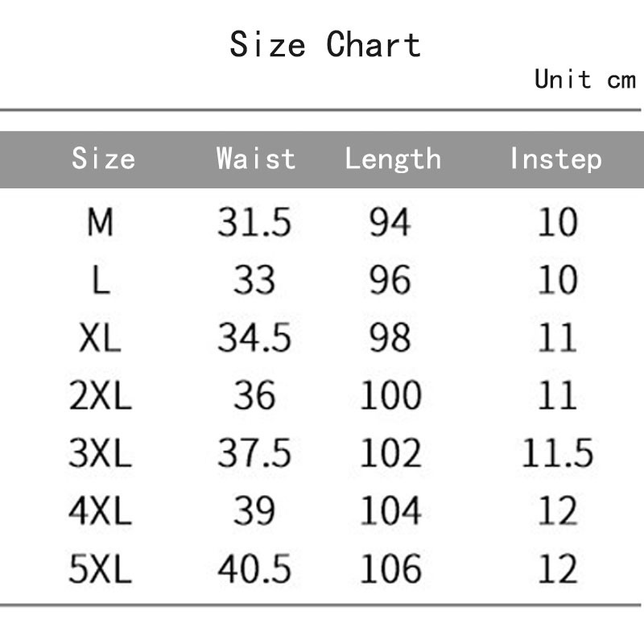The width and height of the screenshot is (644, 644).
Task: Click waist value 40.5
Action: [254, 570]
